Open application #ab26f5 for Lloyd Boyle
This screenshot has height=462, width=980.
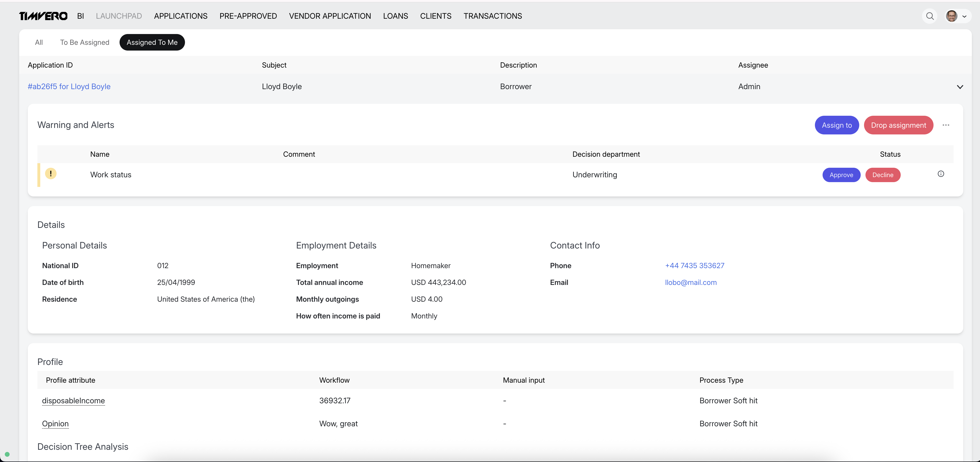pyautogui.click(x=69, y=87)
